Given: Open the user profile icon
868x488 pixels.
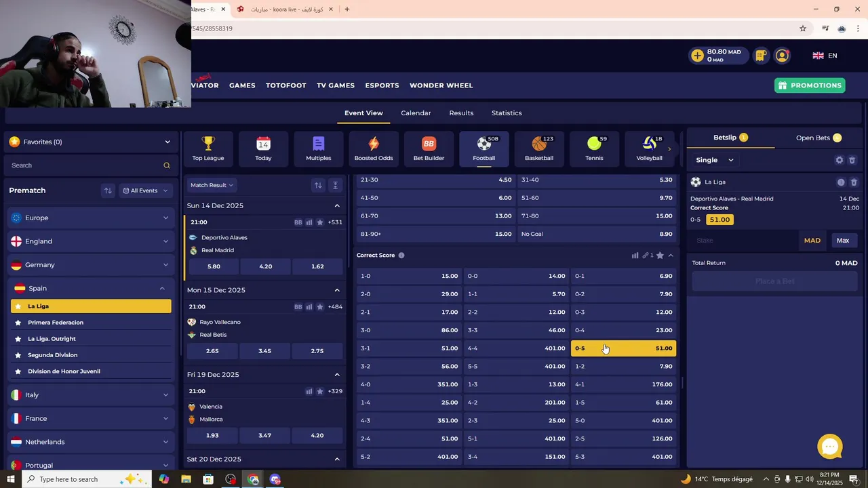Looking at the screenshot, I should coord(783,56).
